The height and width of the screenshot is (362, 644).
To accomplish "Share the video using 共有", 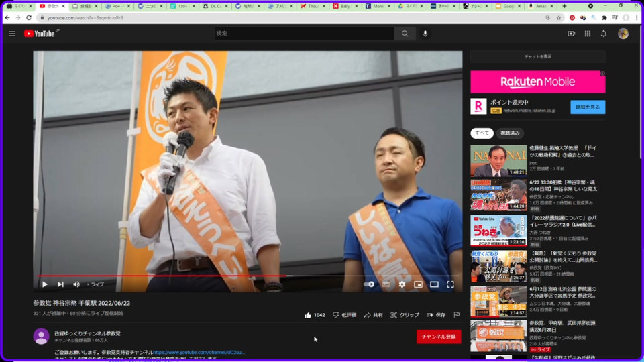I will pyautogui.click(x=373, y=315).
